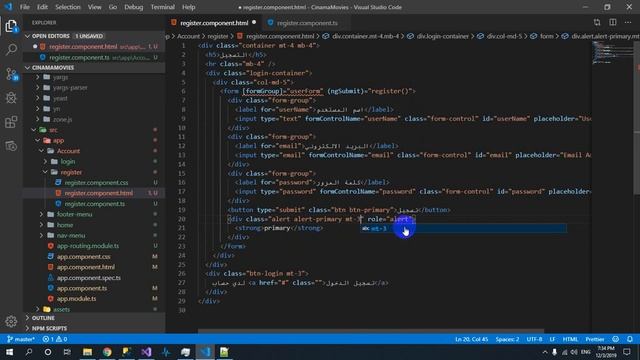Click the action center icon in system tray
Viewport: 640px width, 360px height.
tap(627, 352)
